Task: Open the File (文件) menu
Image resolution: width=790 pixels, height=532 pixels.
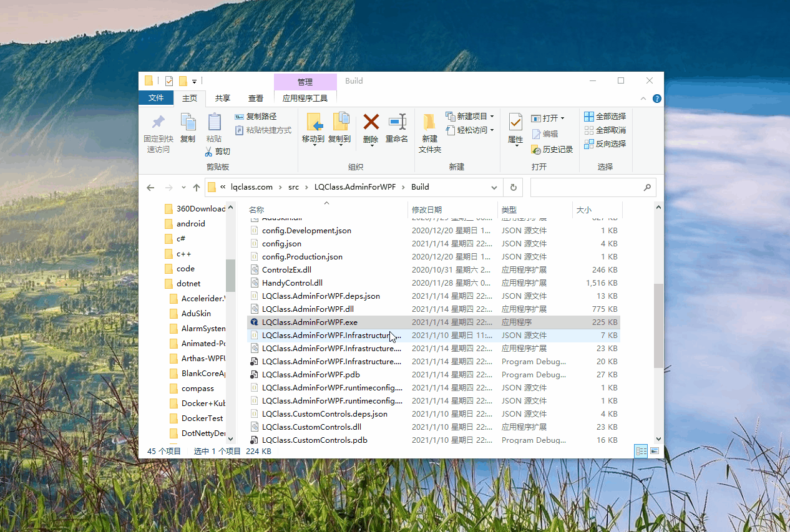Action: tap(156, 98)
